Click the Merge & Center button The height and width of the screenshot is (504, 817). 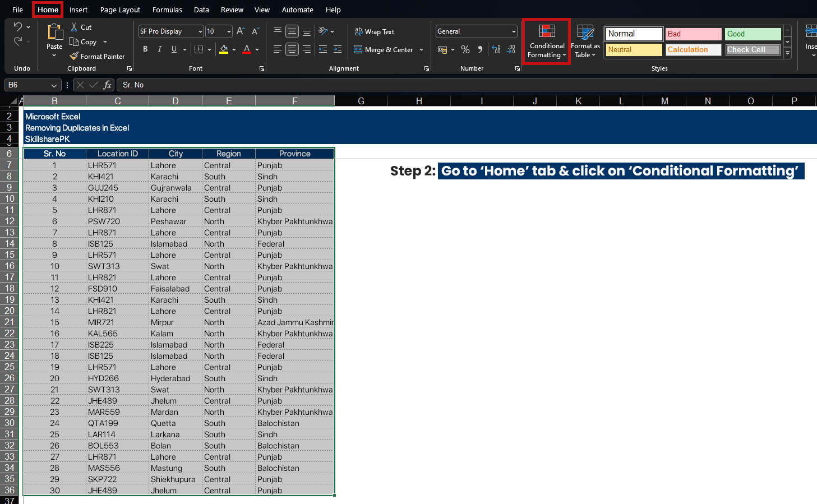click(x=384, y=49)
